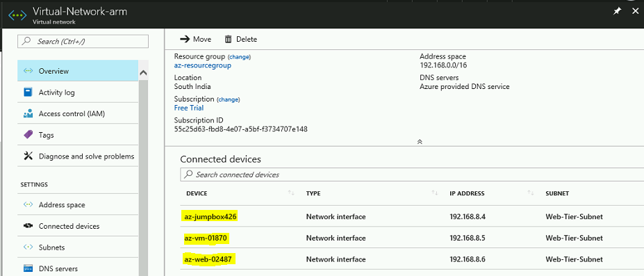This screenshot has width=644, height=276.
Task: Click IP address 192.168.8.5
Action: [468, 238]
